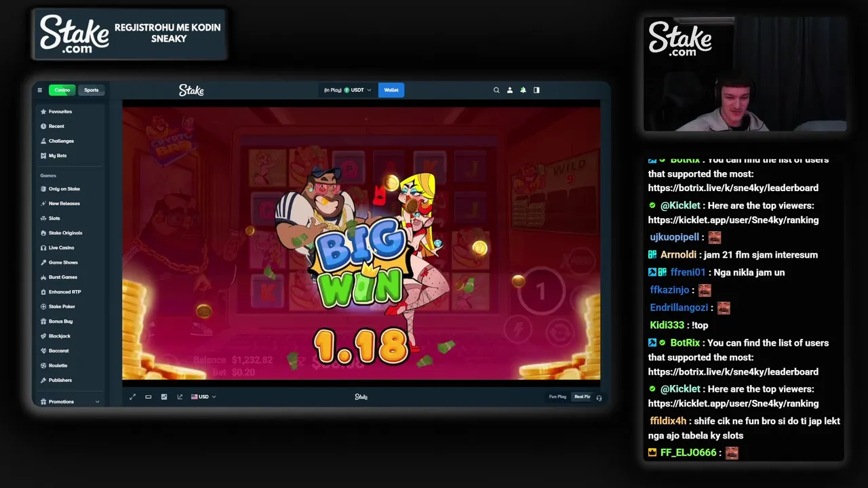Image resolution: width=868 pixels, height=488 pixels.
Task: Switch to the Sports tab
Action: tap(91, 90)
